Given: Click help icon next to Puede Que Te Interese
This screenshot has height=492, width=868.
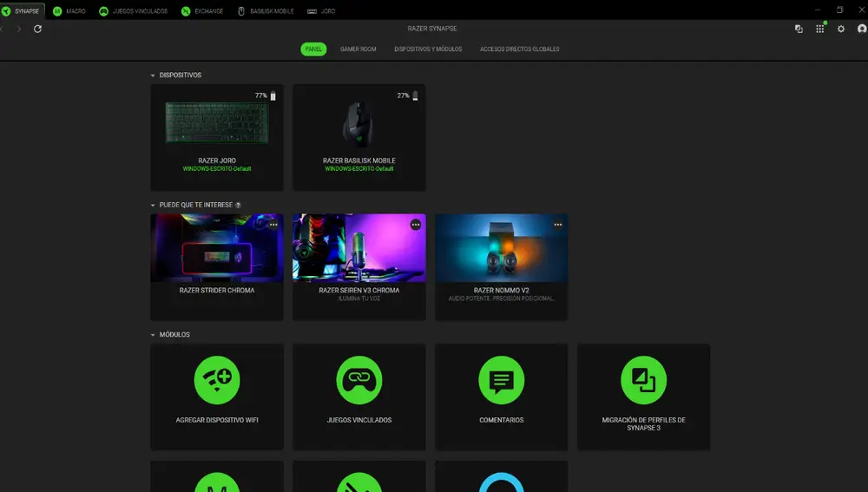Looking at the screenshot, I should 238,206.
